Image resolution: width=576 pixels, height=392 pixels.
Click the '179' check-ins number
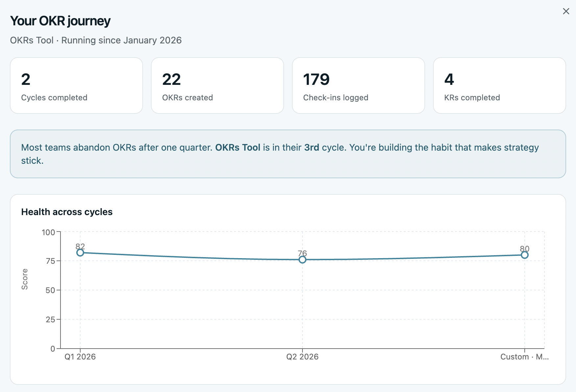316,79
